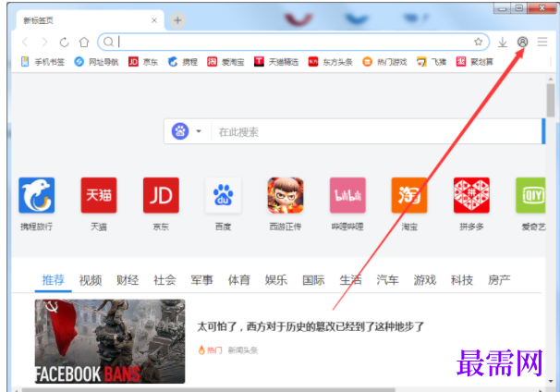Switch to the 科技 news tab
The width and height of the screenshot is (560, 392).
[462, 280]
